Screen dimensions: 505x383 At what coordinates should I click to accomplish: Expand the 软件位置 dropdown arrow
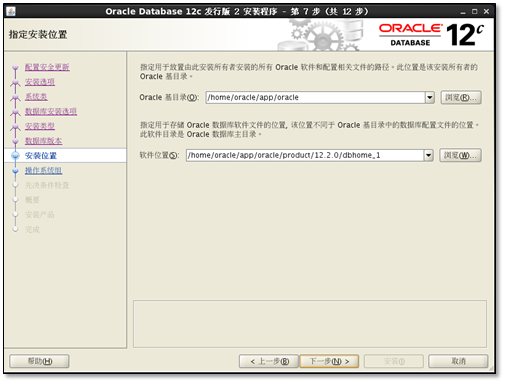pos(428,155)
